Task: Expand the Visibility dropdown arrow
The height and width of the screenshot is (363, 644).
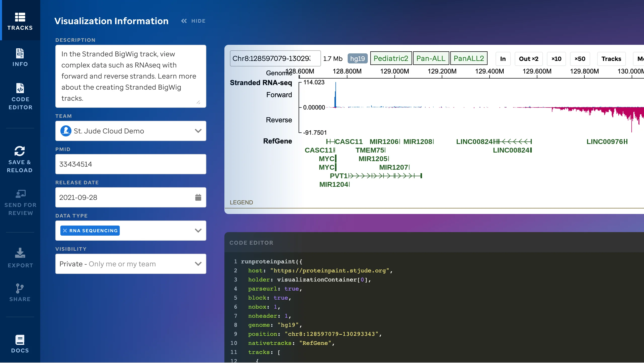Action: pyautogui.click(x=198, y=264)
